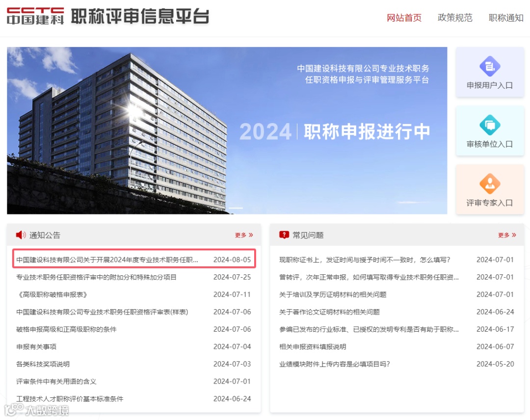Open 专业技术职务任职资格评审中的附加分和特殊加分项目
Viewport: 530px width, 420px height.
pos(96,277)
